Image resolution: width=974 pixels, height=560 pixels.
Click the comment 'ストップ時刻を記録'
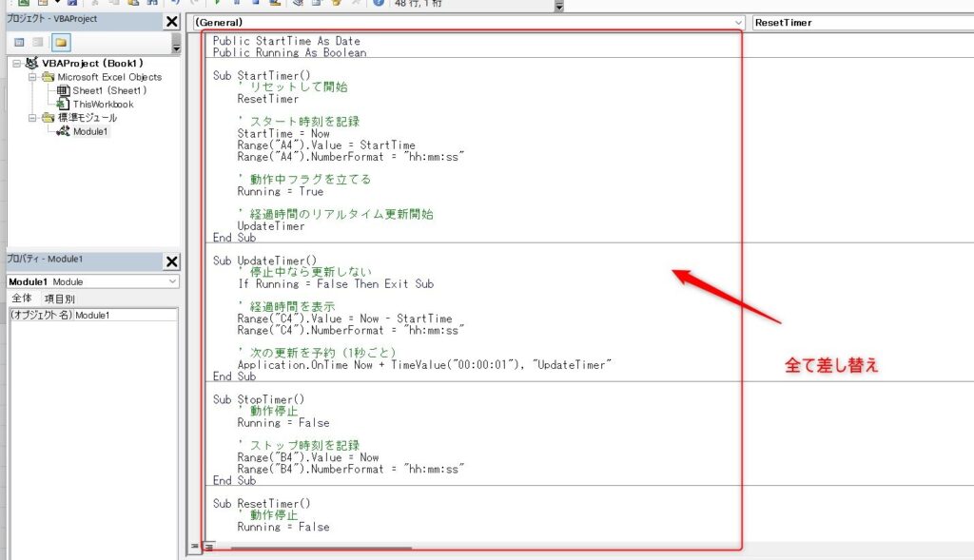click(x=299, y=445)
